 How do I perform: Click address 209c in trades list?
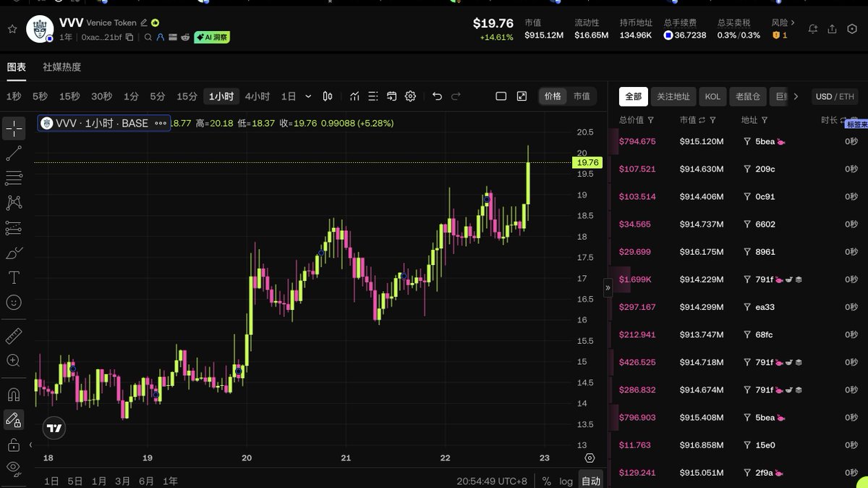tap(765, 169)
